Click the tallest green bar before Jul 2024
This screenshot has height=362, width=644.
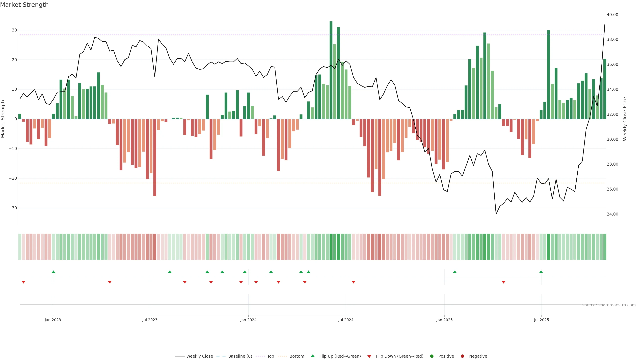click(331, 70)
